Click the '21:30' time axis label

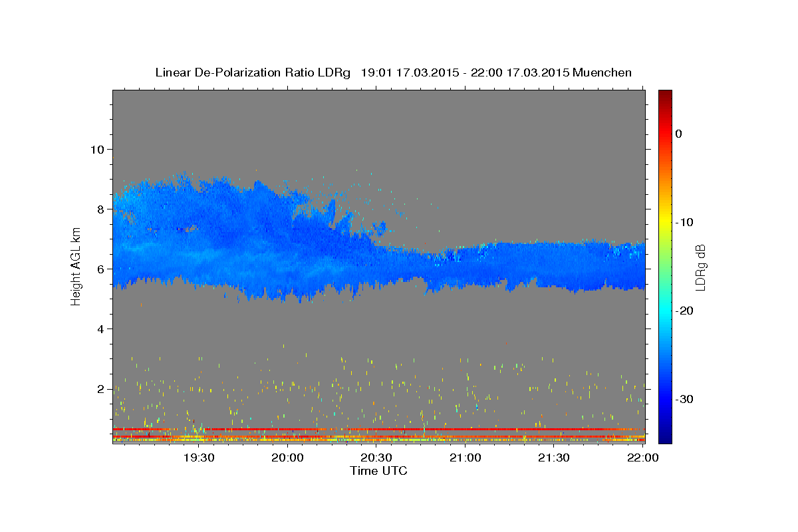pos(554,458)
